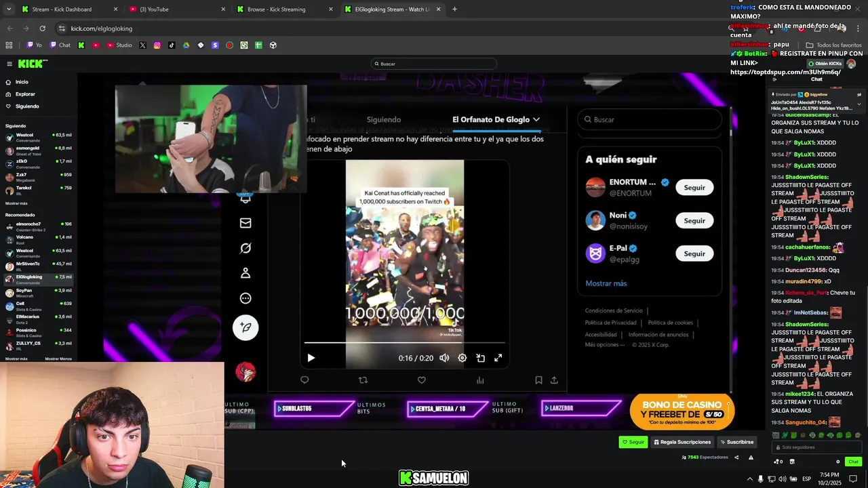Open the Windows notification center icon
The height and width of the screenshot is (488, 868).
coord(853,479)
